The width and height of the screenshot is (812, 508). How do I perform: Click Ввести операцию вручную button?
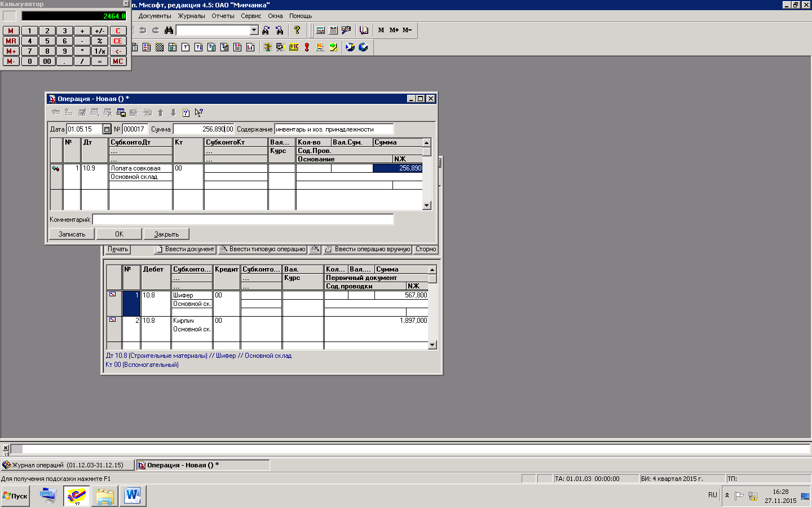(x=368, y=249)
